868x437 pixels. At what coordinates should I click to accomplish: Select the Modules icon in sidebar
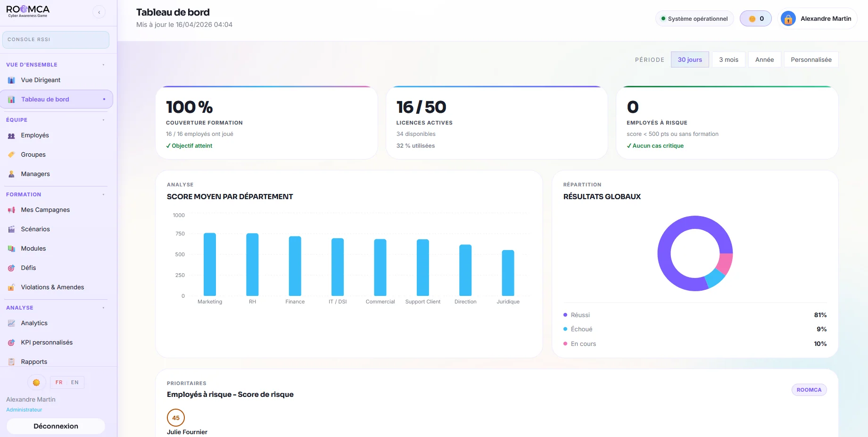point(11,249)
